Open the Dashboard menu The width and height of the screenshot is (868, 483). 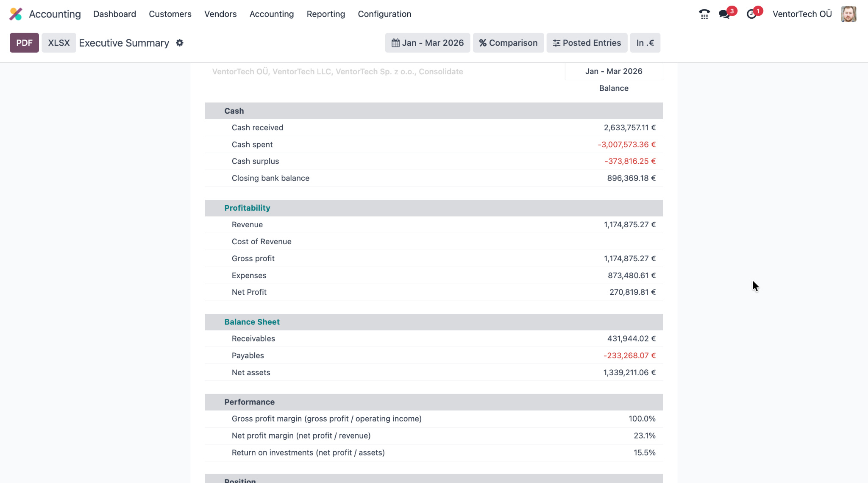click(114, 14)
